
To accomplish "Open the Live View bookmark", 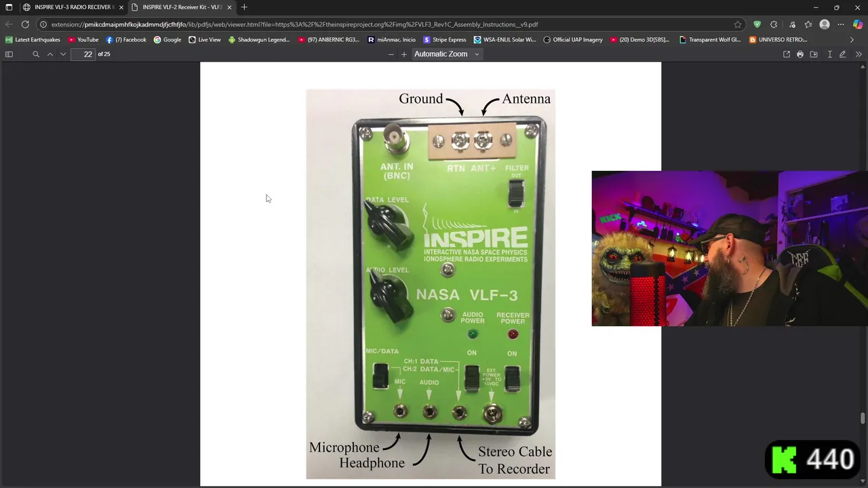I will 204,40.
